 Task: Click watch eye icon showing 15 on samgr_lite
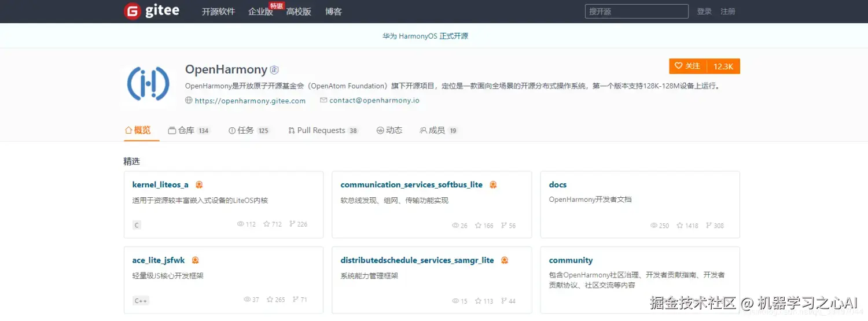pyautogui.click(x=455, y=301)
